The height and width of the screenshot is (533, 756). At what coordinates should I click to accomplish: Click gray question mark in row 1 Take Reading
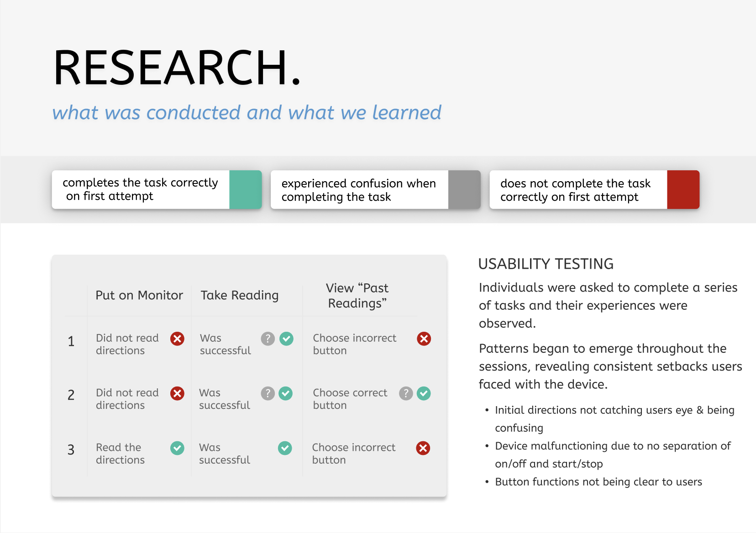268,339
